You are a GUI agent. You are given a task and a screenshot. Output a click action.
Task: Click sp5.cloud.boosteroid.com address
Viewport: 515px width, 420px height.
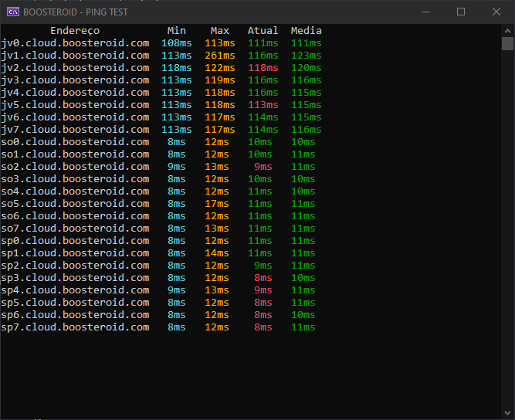click(x=75, y=303)
